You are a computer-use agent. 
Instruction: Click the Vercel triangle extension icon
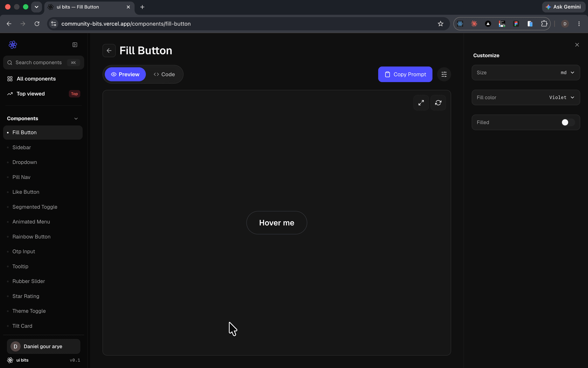(488, 24)
